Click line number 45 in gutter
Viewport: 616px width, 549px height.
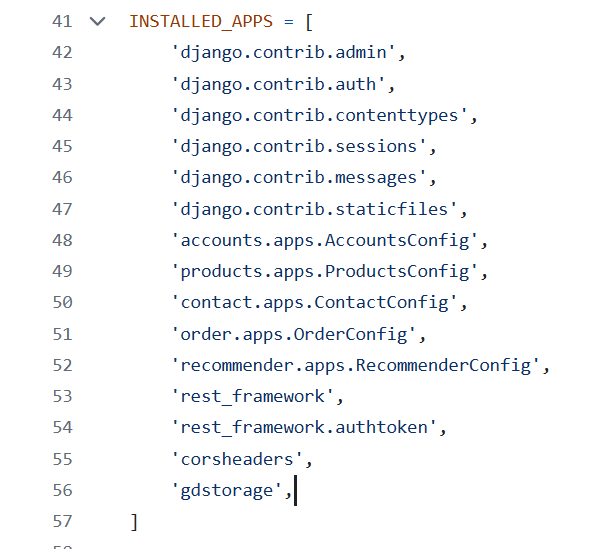62,147
